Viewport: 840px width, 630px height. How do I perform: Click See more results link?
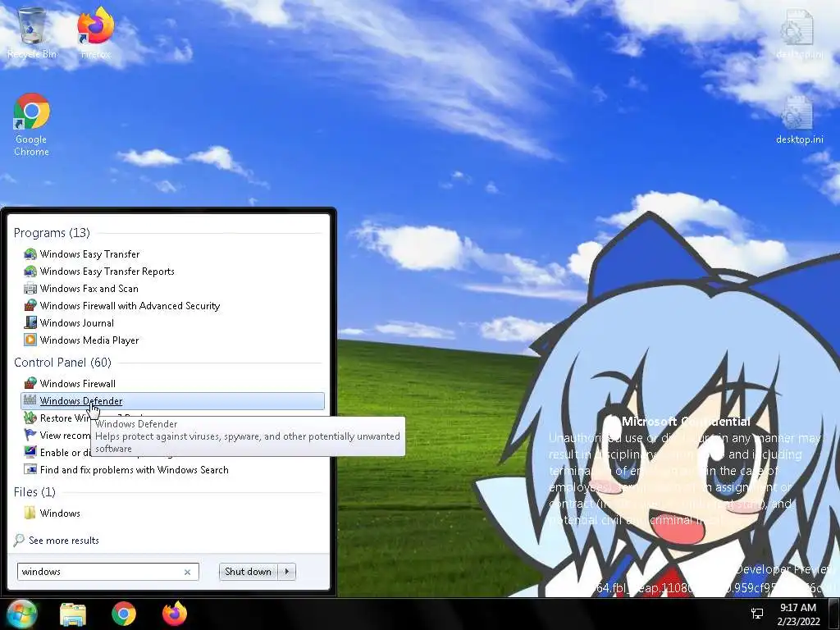click(64, 541)
